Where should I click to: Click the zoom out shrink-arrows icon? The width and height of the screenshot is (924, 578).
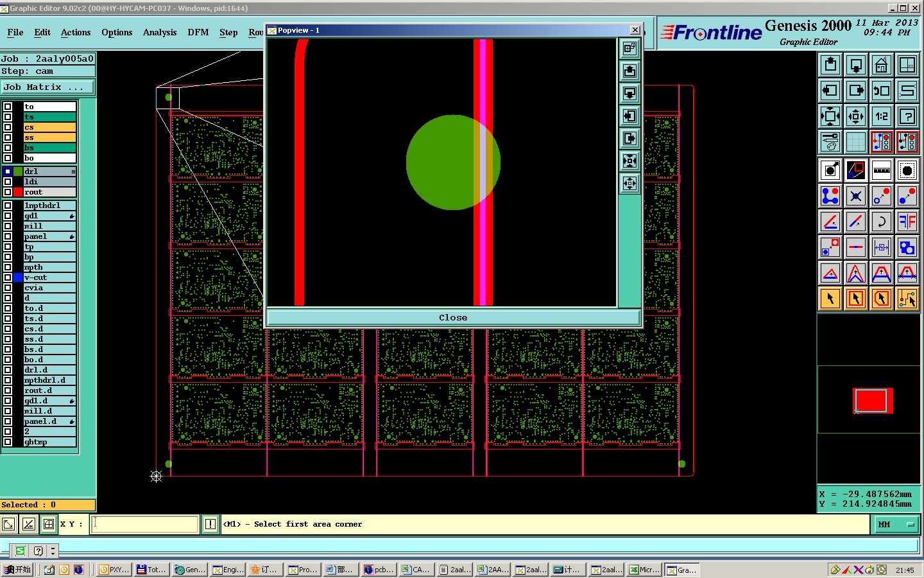pos(856,116)
